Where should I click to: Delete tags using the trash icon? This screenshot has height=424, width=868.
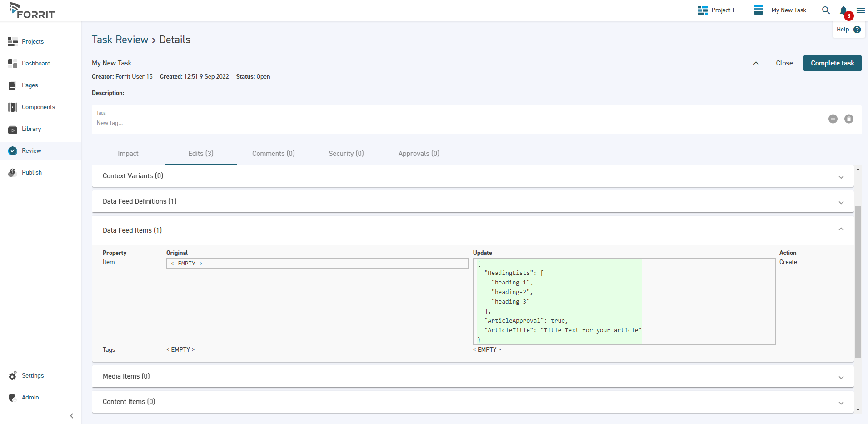(848, 119)
